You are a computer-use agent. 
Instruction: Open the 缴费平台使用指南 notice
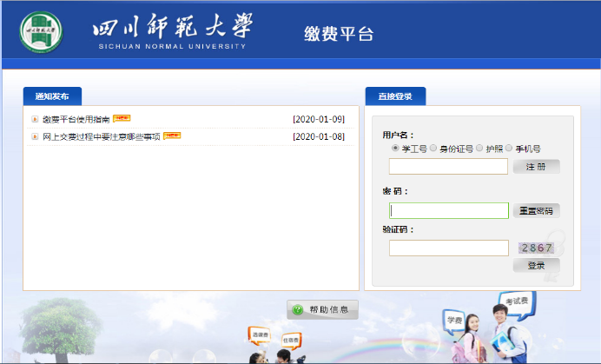tap(76, 119)
